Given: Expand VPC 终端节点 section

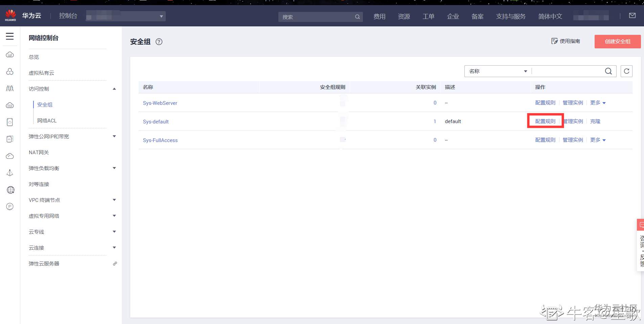Looking at the screenshot, I should (x=114, y=200).
